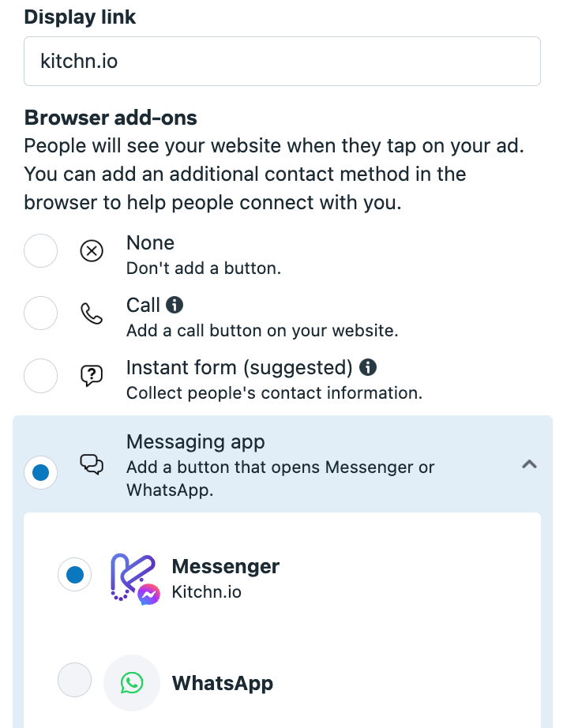Screen dimensions: 563x728
Task: Click the Instant form question bubble icon
Action: click(92, 376)
